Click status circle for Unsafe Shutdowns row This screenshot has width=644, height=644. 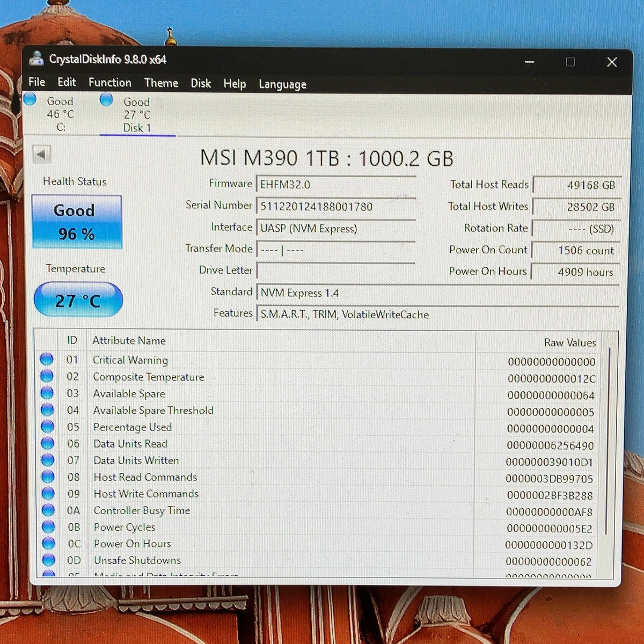tap(48, 560)
